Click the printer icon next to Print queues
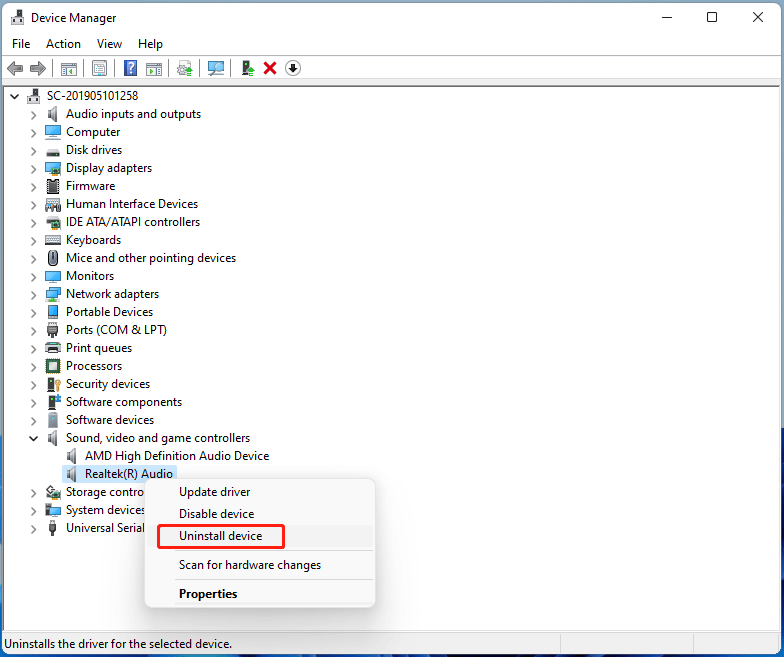 coord(53,348)
